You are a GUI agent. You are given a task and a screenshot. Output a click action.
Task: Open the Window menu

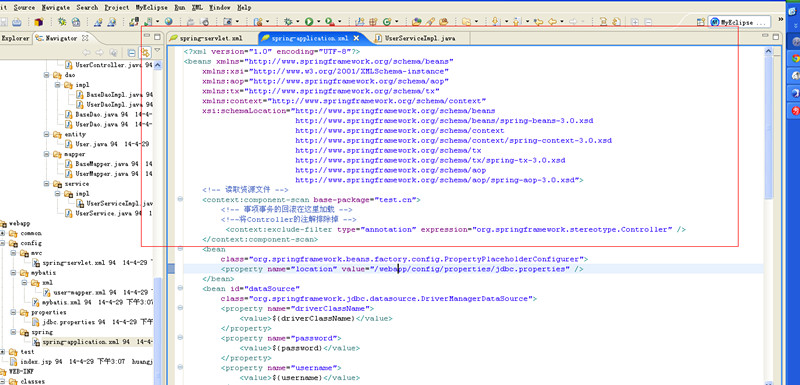(220, 8)
